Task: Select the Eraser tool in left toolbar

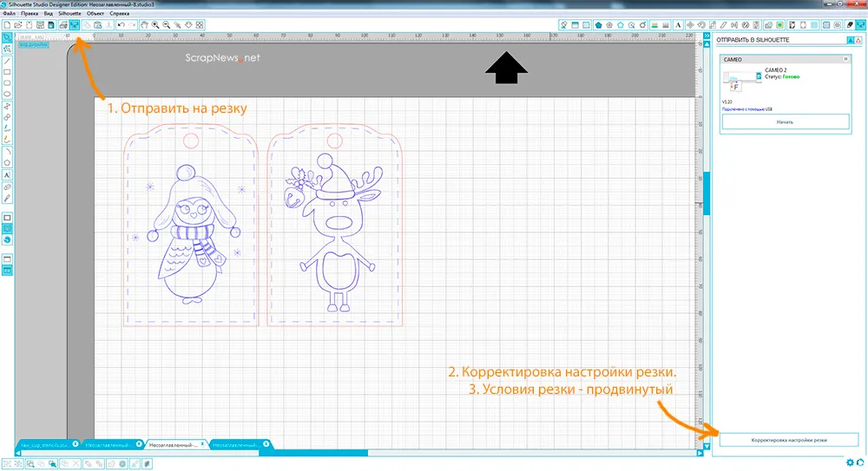Action: pyautogui.click(x=7, y=187)
